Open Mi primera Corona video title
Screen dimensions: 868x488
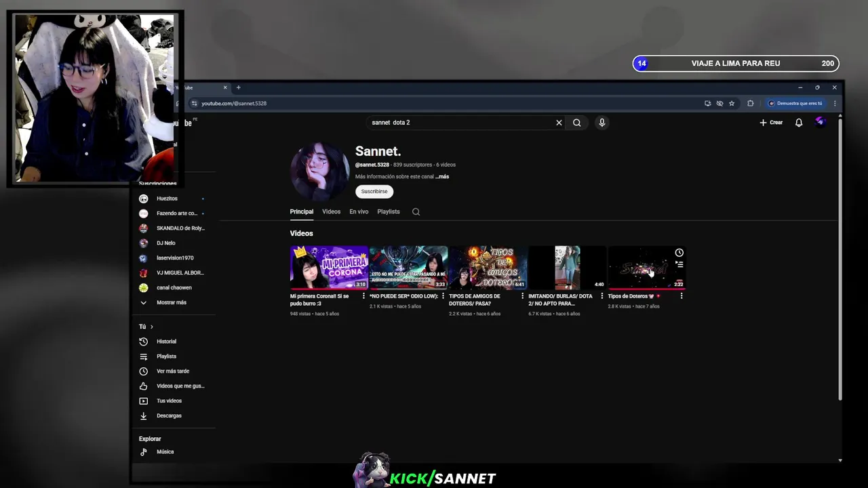click(x=320, y=300)
